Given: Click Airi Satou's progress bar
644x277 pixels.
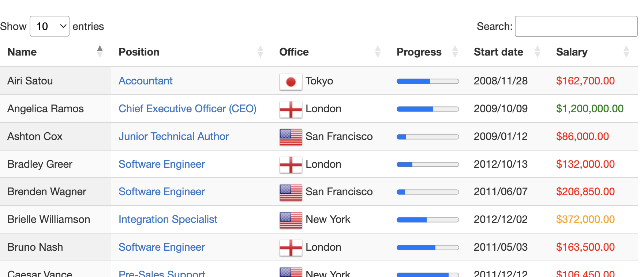Looking at the screenshot, I should (x=428, y=81).
